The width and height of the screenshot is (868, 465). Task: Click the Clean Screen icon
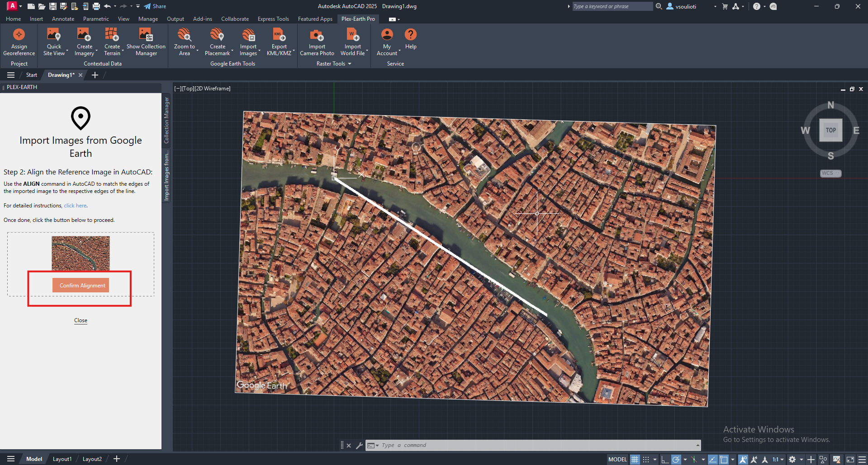tap(850, 459)
